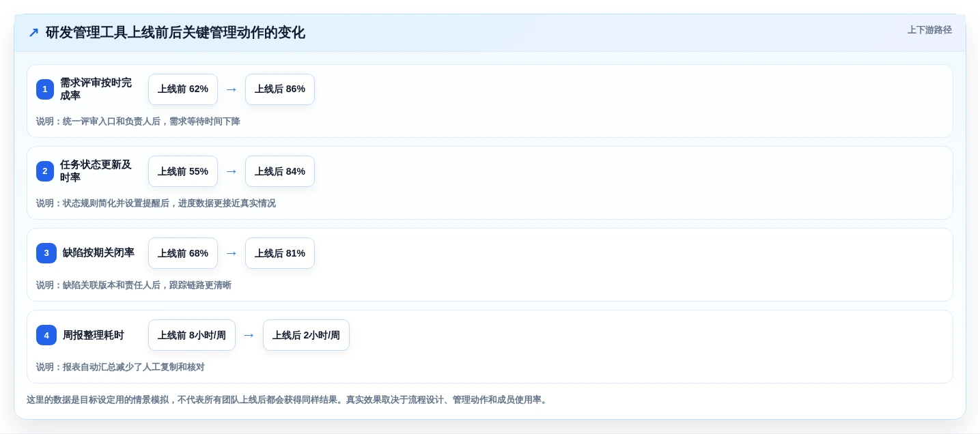Viewport: 980px width, 434px height.
Task: Click the number 2 badge for 任务状态更新及时率
Action: [45, 171]
